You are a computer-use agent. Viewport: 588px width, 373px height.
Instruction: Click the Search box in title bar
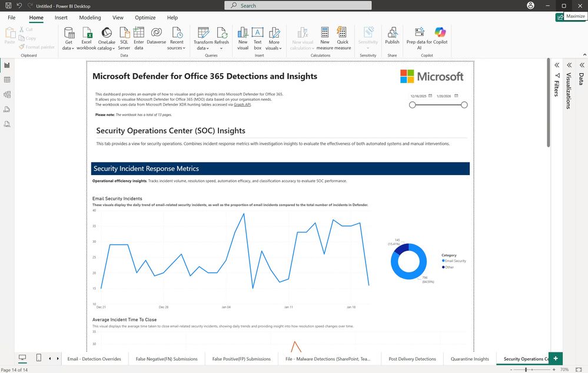pyautogui.click(x=298, y=6)
